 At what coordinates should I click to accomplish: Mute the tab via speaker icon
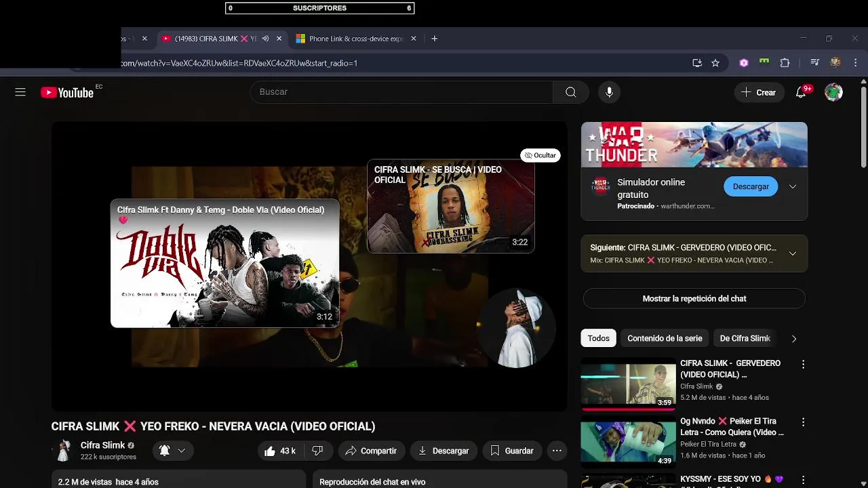pyautogui.click(x=266, y=39)
